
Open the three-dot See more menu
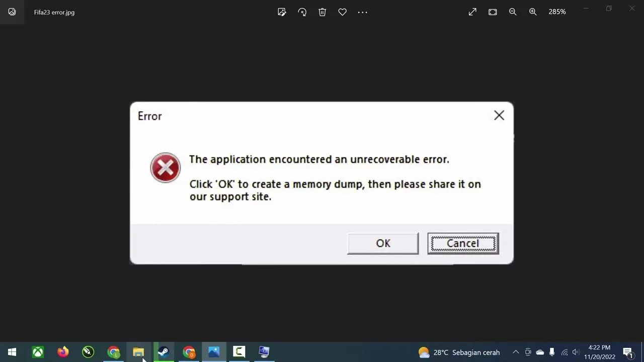click(362, 12)
